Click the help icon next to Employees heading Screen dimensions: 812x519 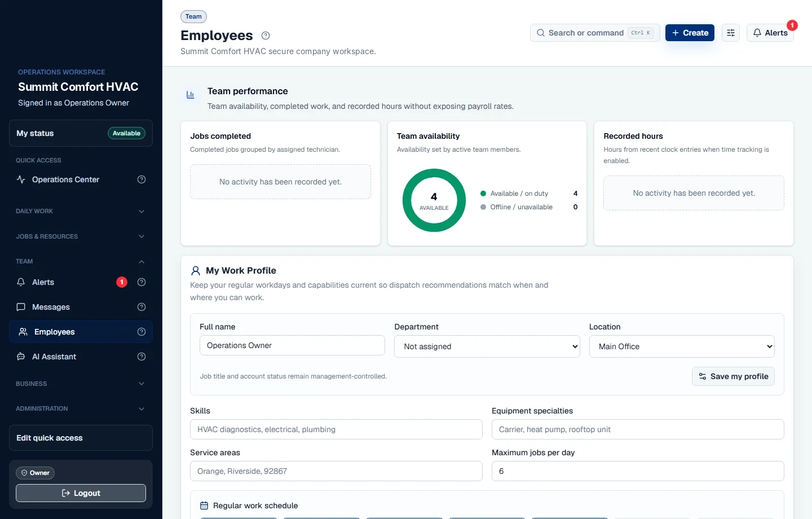coord(266,36)
